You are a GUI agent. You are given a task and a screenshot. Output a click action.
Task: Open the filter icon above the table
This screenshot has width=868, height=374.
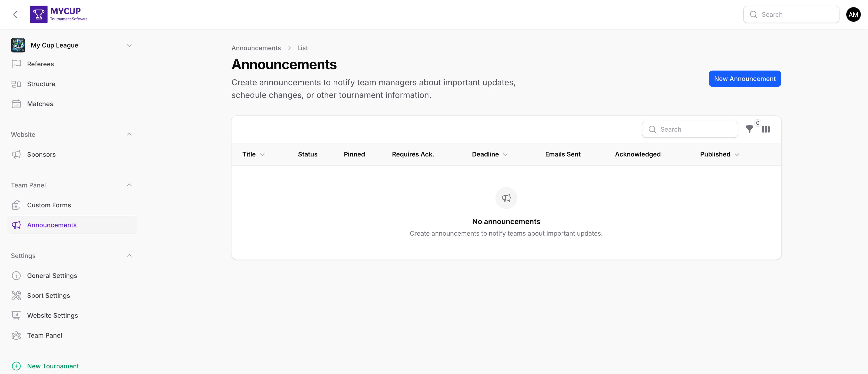[749, 129]
